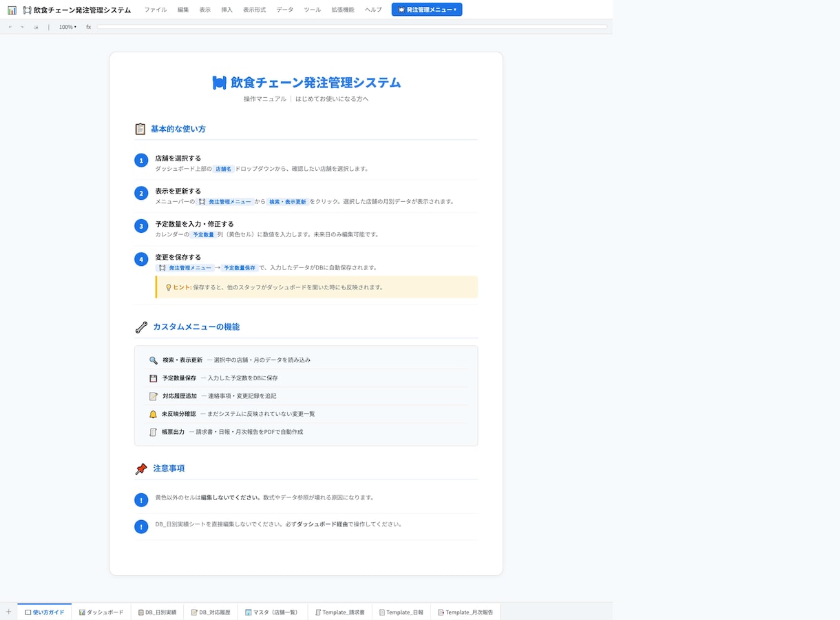The image size is (840, 620).
Task: Open the blue 発注管理メニュー dropdown button
Action: point(427,10)
